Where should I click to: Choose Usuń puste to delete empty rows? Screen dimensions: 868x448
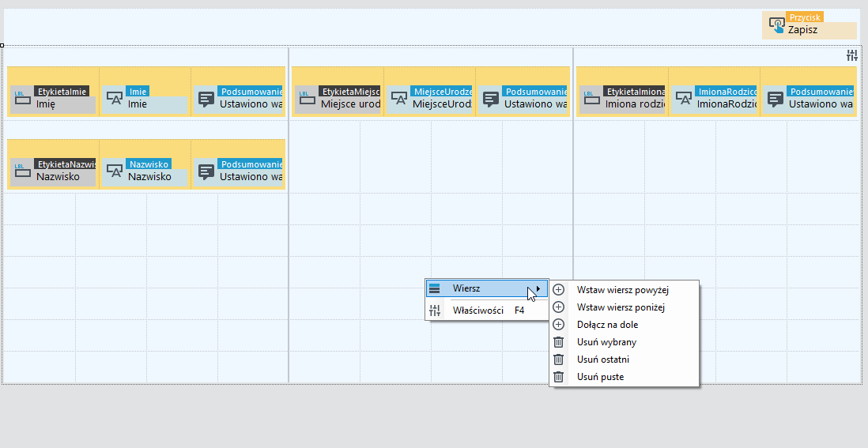pyautogui.click(x=624, y=377)
